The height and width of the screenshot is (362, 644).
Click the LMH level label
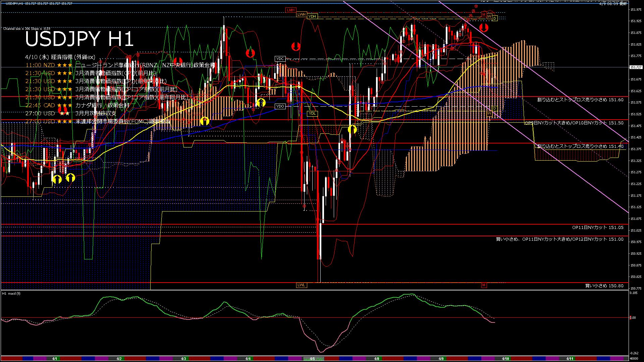tap(290, 10)
